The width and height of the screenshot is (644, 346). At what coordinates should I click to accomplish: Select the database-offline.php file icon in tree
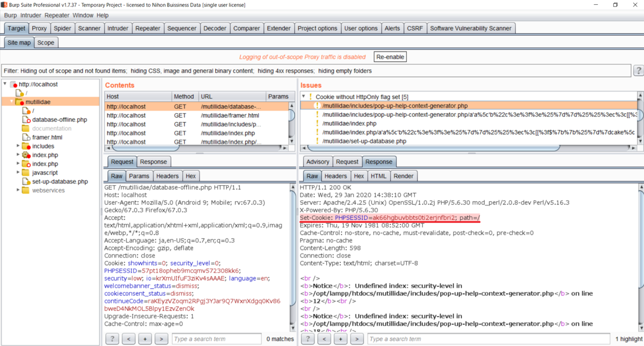(x=26, y=120)
